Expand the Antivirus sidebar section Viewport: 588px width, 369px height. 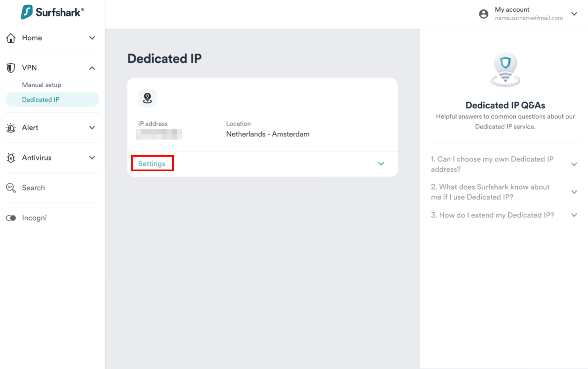[92, 158]
